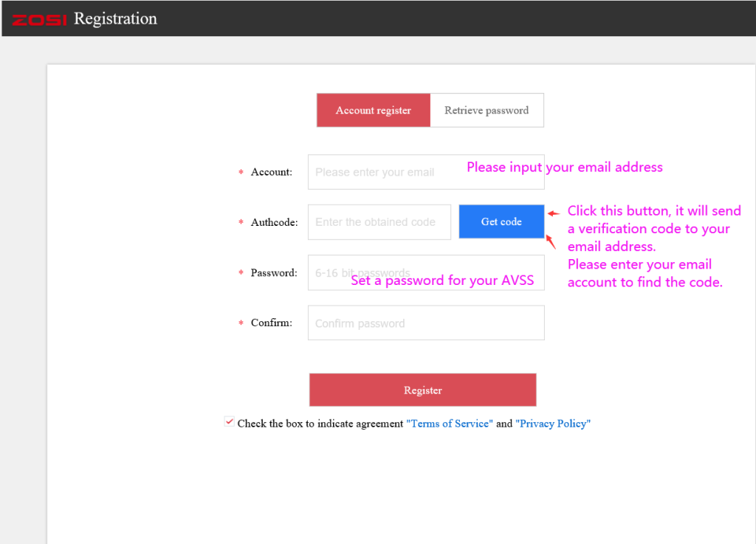The height and width of the screenshot is (544, 756).
Task: Click the Get code button
Action: [501, 221]
